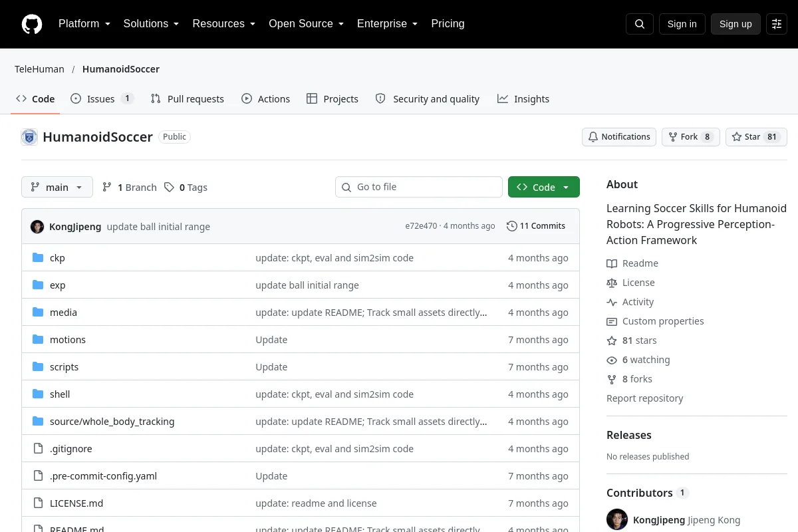Go to the GitHub home logo

[x=32, y=24]
